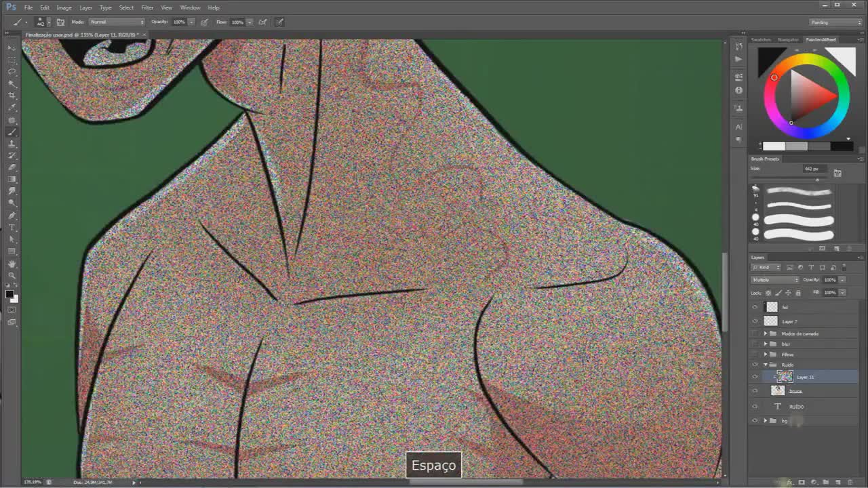Select the Crop tool

tap(12, 96)
